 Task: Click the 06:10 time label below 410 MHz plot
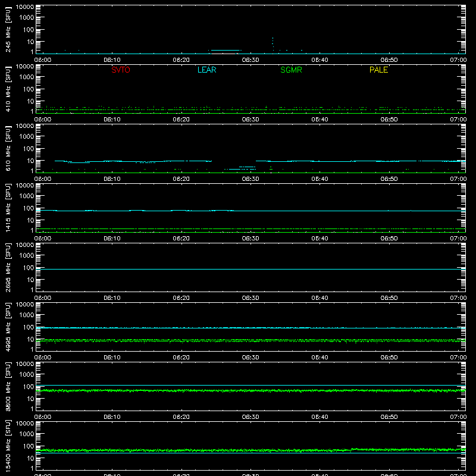point(112,120)
